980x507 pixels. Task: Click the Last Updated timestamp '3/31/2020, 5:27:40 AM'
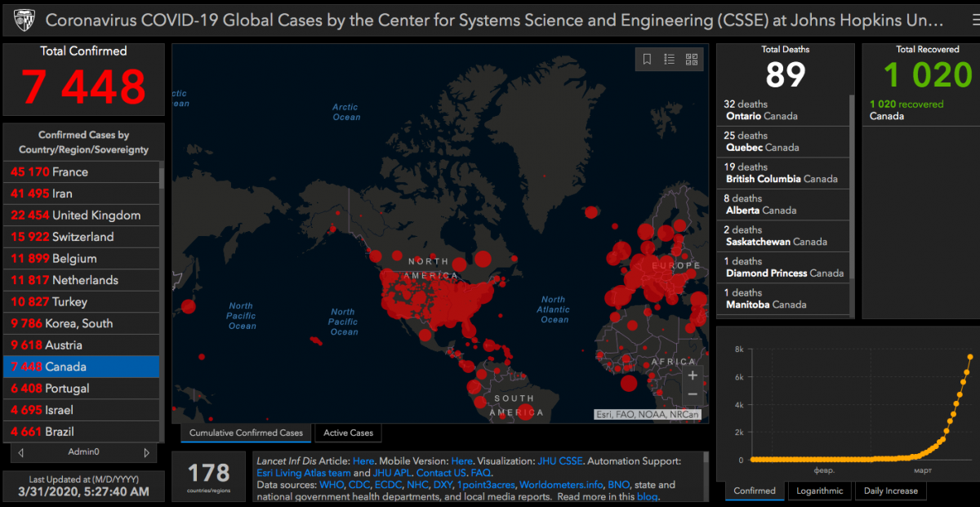coord(83,491)
